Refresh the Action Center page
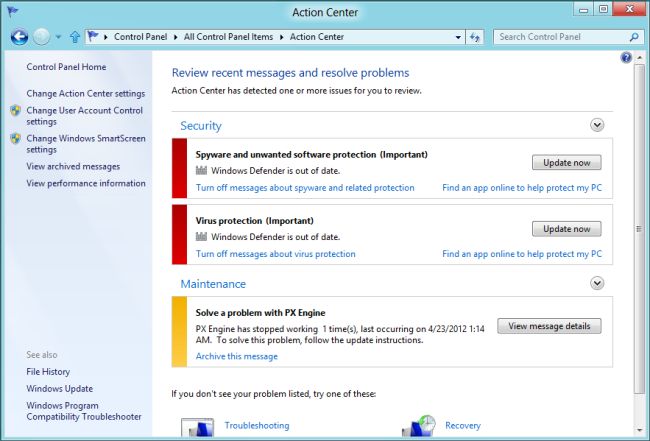 [x=475, y=37]
